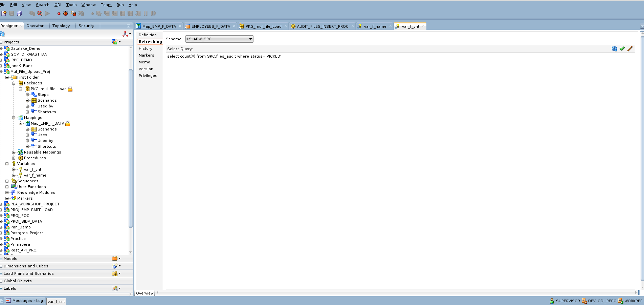
Task: Click the Load Plans and Scenarios new icon
Action: pos(115,273)
